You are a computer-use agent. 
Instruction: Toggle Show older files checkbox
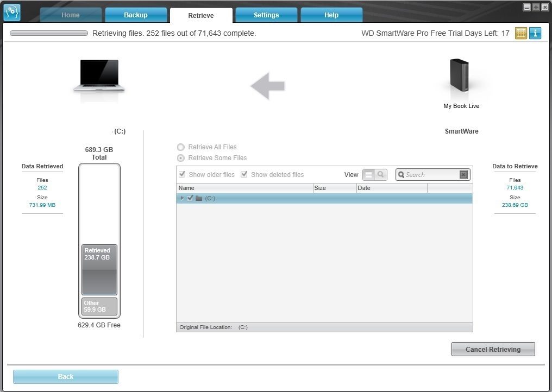(182, 174)
